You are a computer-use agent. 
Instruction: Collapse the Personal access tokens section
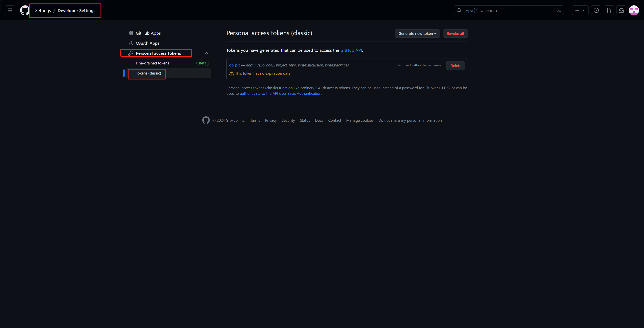(206, 53)
